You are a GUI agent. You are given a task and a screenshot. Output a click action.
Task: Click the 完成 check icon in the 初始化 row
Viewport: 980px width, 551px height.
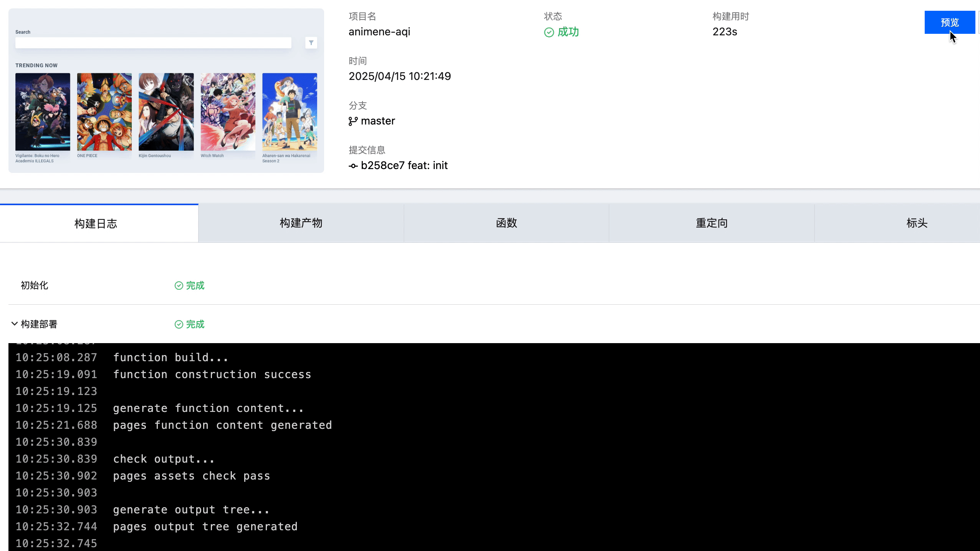tap(179, 285)
